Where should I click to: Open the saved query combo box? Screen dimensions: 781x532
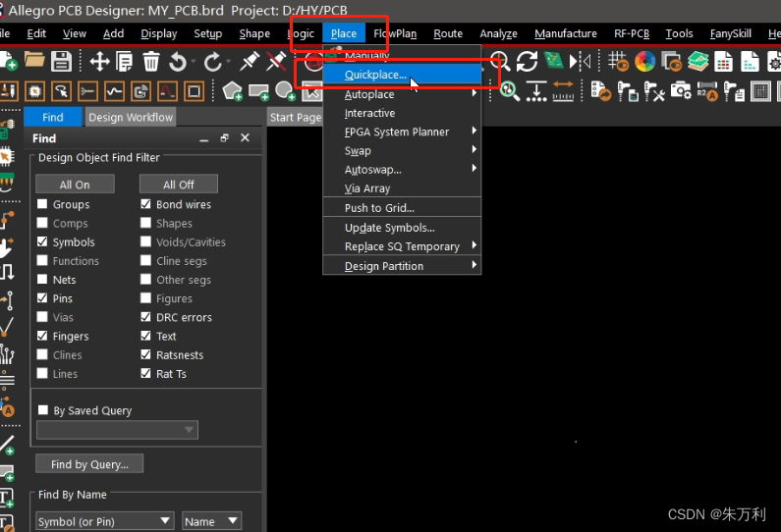(118, 430)
